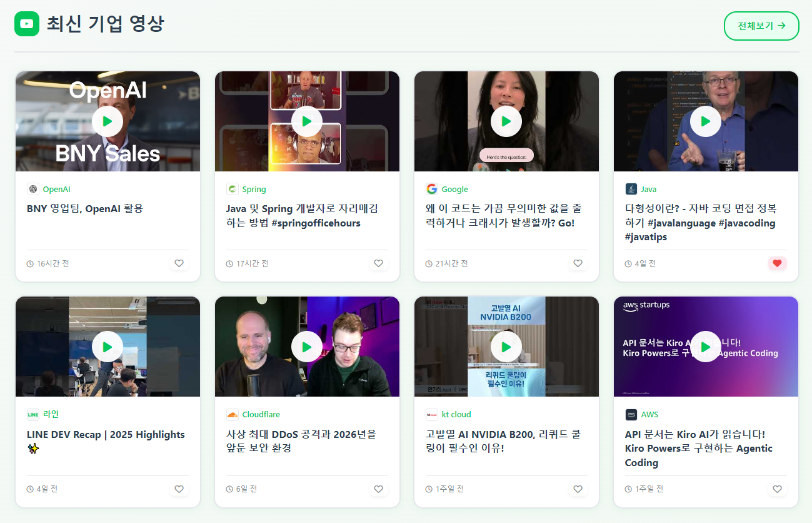The width and height of the screenshot is (812, 523).
Task: Unlike the 다형성이란 Java video red heart
Action: tap(777, 263)
